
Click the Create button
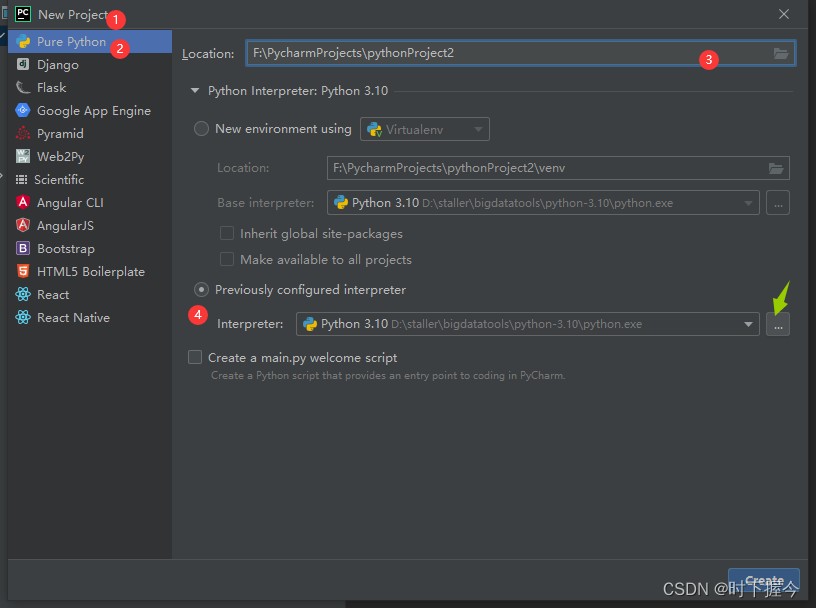click(x=764, y=580)
